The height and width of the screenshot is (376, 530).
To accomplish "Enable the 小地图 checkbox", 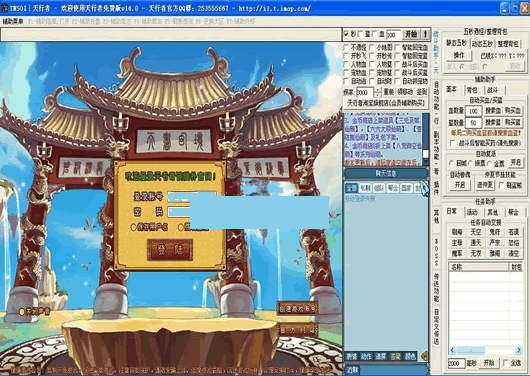I will pyautogui.click(x=372, y=47).
